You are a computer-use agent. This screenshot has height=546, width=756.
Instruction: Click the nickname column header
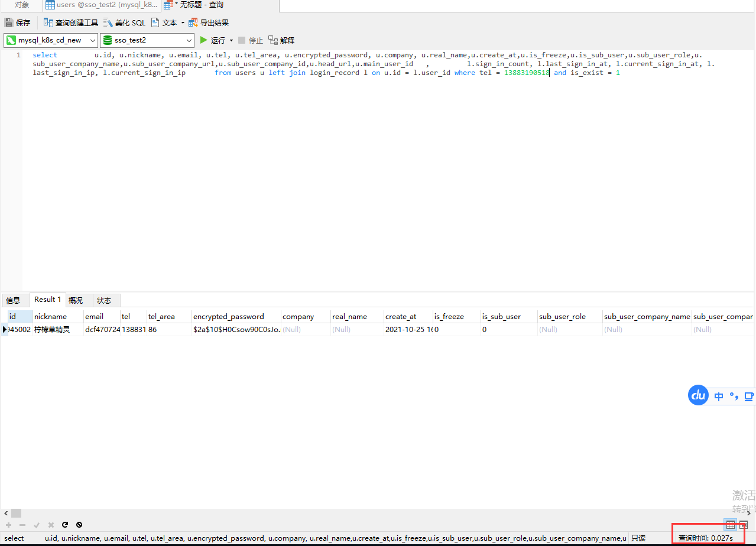[50, 317]
